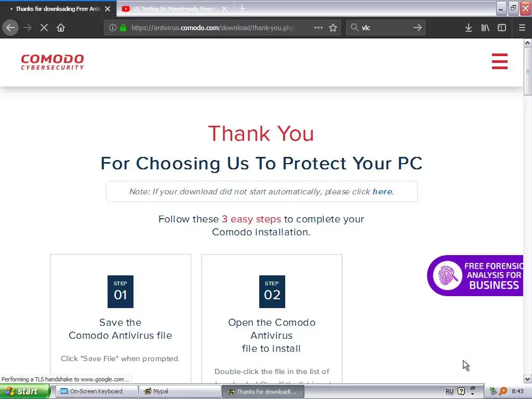The height and width of the screenshot is (399, 532).
Task: Restore down the browser window
Action: [513, 8]
